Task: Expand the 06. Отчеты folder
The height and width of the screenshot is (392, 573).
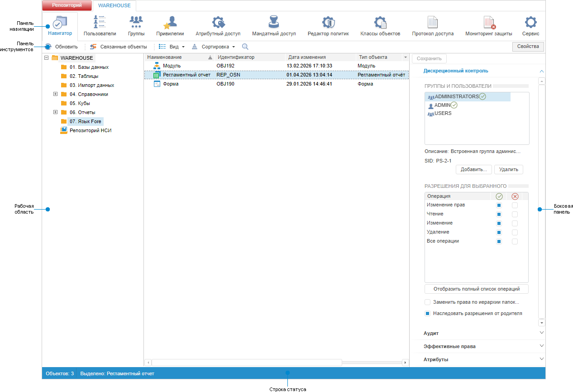Action: [55, 112]
